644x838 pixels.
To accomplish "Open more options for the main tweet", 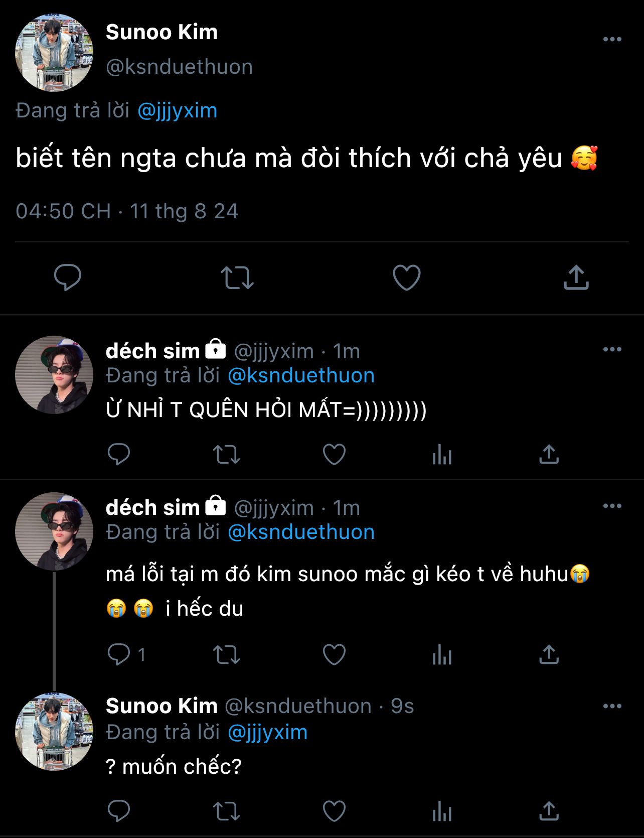I will pyautogui.click(x=612, y=39).
